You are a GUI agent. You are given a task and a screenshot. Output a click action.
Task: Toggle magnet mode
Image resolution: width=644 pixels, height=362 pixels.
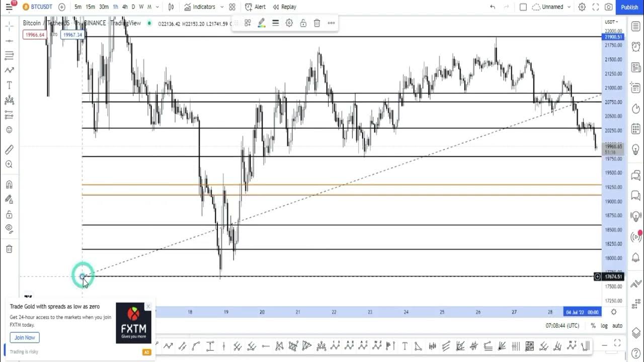tap(9, 185)
